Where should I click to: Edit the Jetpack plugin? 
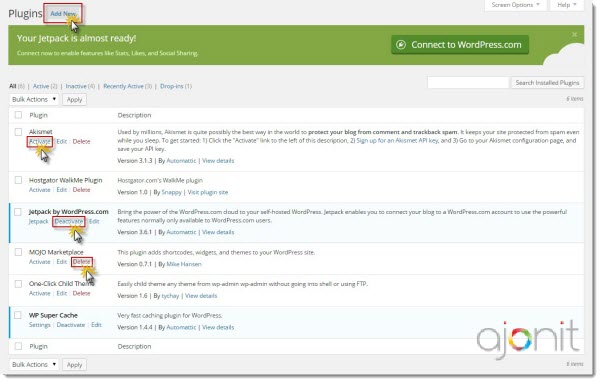pos(94,222)
